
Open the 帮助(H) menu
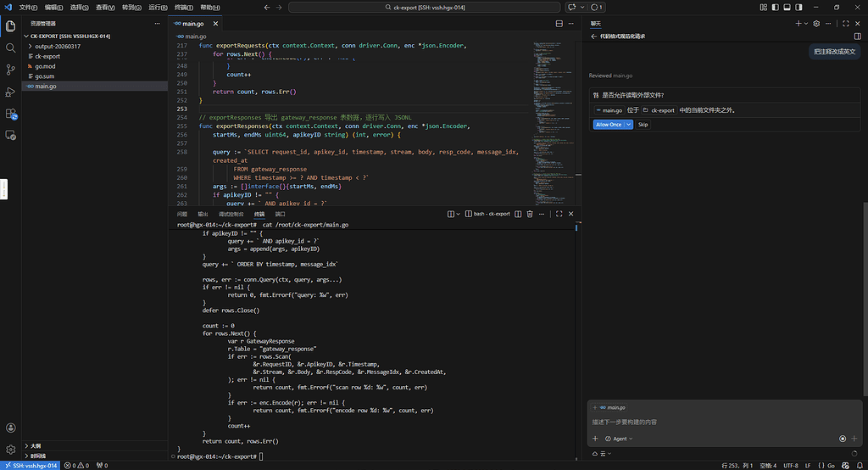(210, 7)
